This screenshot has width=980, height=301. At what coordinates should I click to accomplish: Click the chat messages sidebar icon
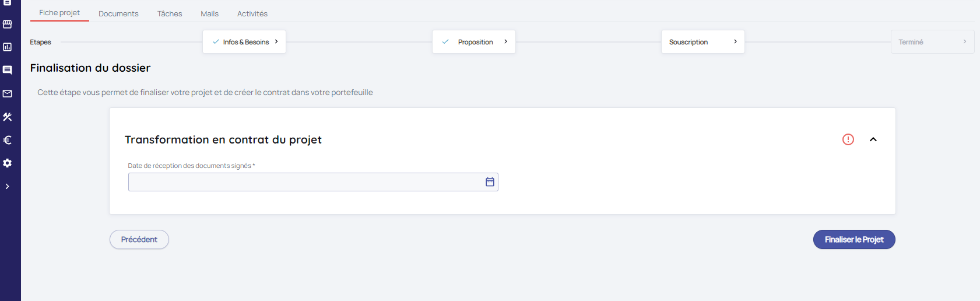[8, 70]
